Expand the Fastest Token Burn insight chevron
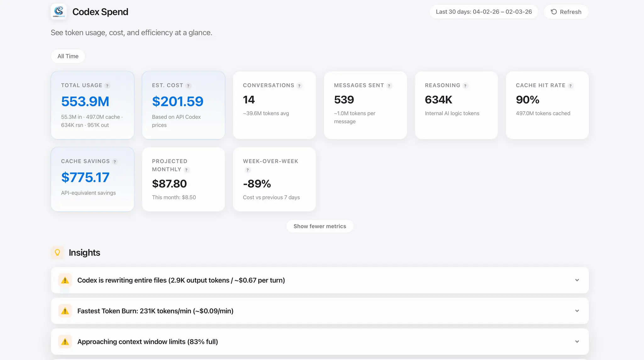This screenshot has width=644, height=360. (x=577, y=311)
